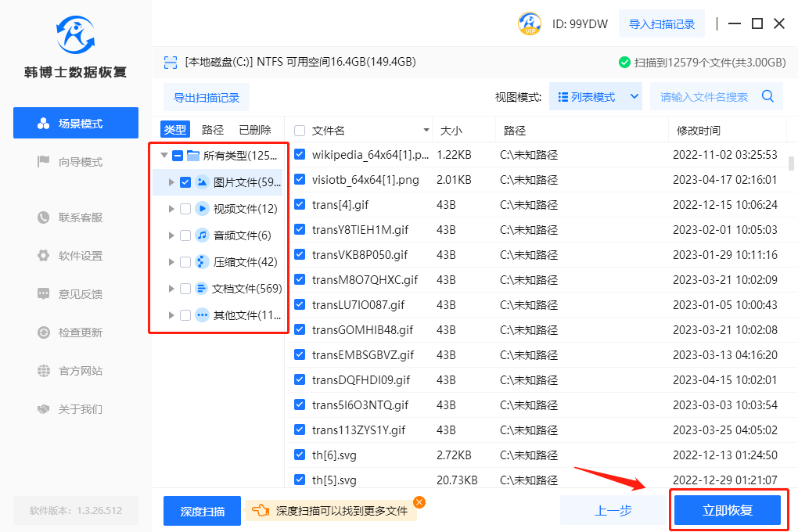Expand the 视频文件 tree node
The width and height of the screenshot is (798, 532).
[171, 209]
